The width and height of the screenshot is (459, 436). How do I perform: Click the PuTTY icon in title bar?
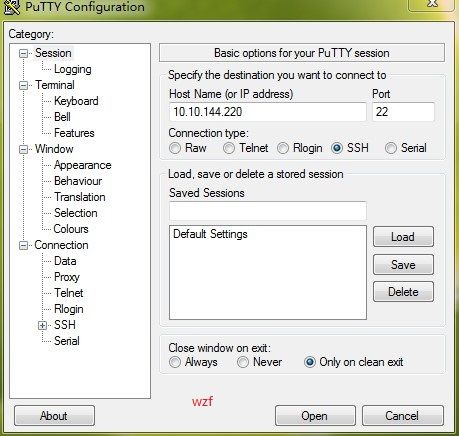(11, 7)
